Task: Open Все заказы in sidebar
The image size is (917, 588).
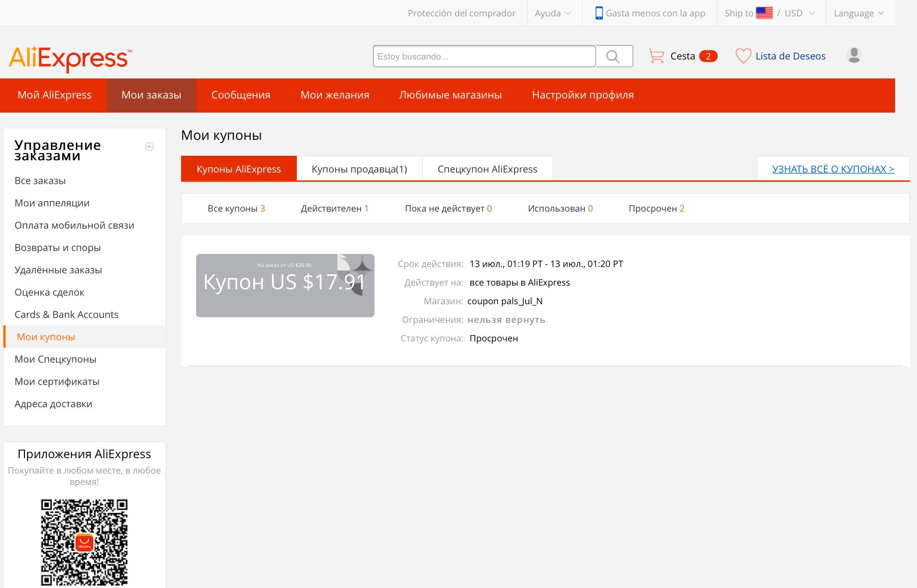Action: [40, 181]
